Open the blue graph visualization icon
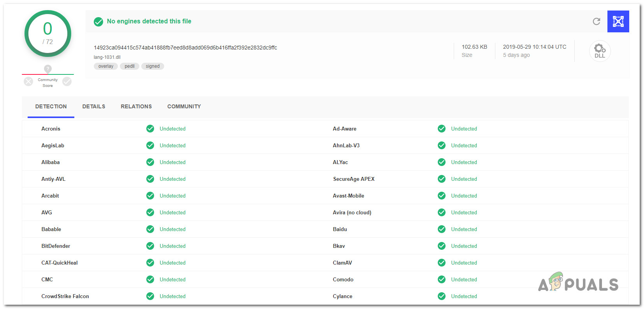Image resolution: width=644 pixels, height=309 pixels. 618,21
